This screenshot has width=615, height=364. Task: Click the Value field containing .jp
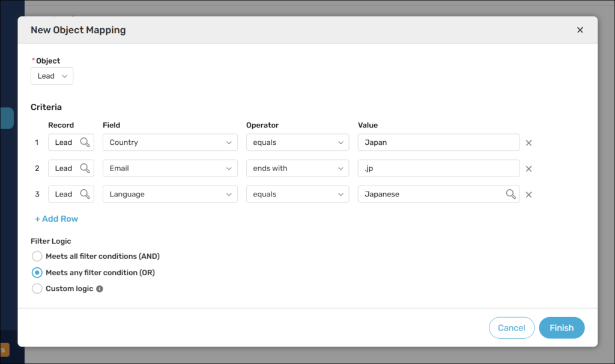coord(438,168)
